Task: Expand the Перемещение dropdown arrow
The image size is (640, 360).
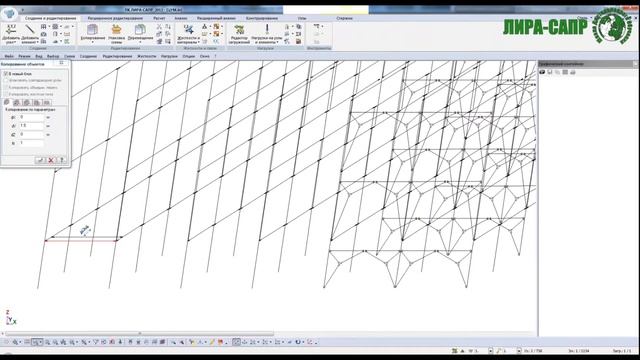Action: [140, 42]
